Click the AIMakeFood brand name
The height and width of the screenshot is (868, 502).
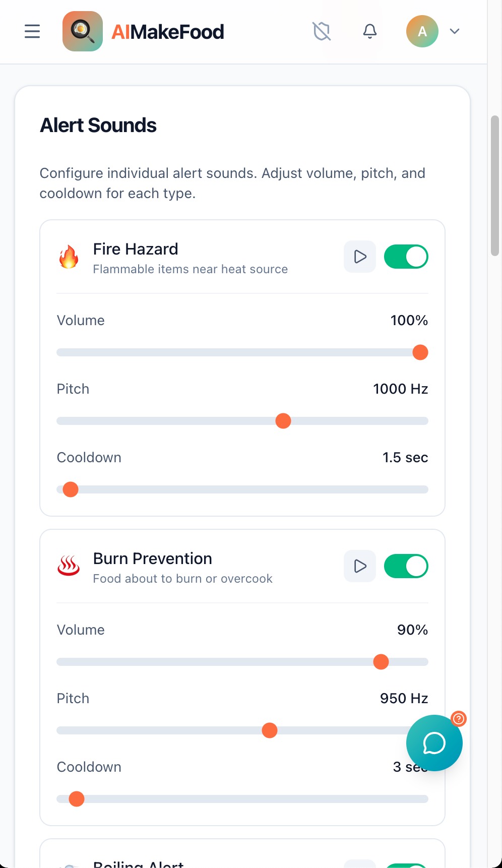pos(167,32)
